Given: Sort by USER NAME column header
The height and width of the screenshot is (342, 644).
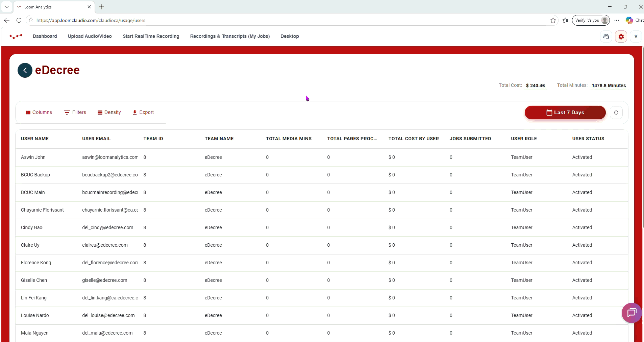Looking at the screenshot, I should pos(35,139).
